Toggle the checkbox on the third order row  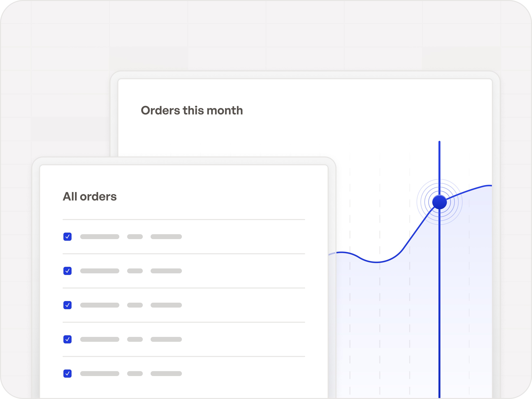(x=68, y=305)
